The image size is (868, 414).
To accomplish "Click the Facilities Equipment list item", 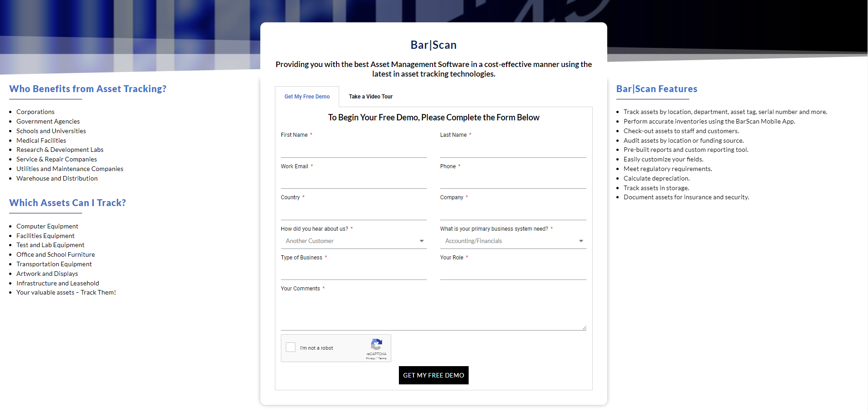I will 46,236.
